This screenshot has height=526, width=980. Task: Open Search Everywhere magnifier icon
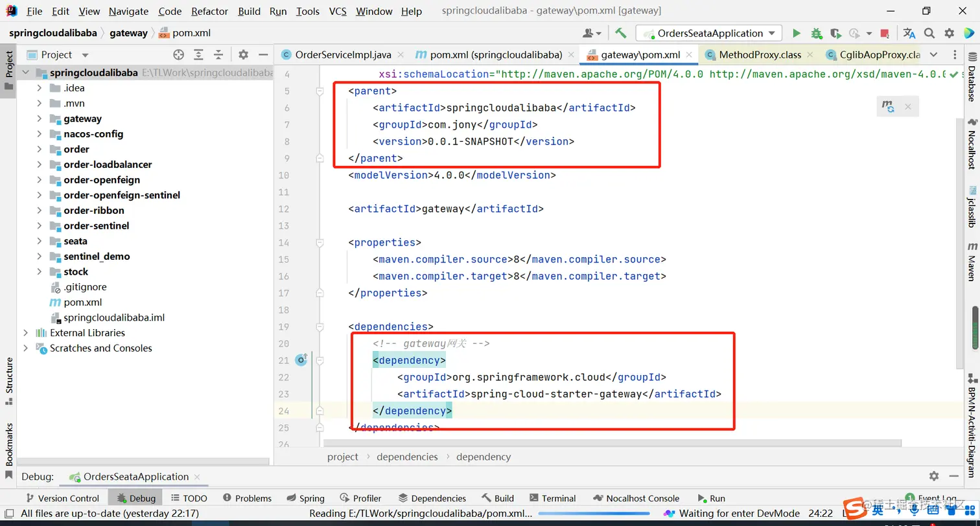coord(929,33)
